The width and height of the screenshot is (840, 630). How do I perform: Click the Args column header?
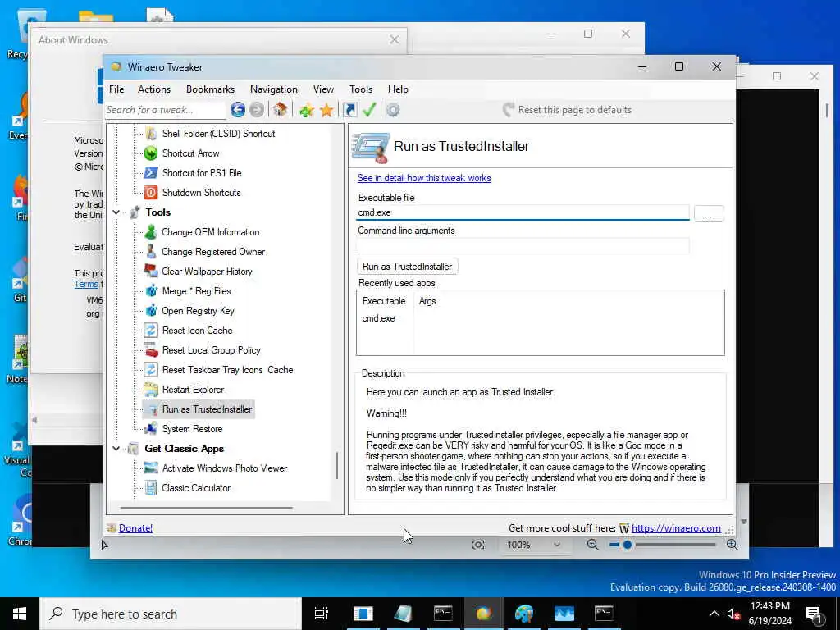pos(427,301)
